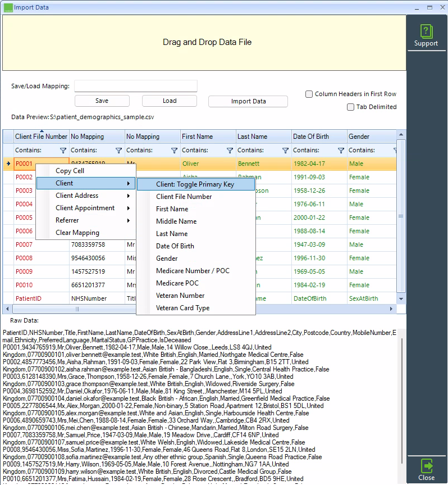
Task: Expand the Client submenu arrow
Action: pos(129,183)
